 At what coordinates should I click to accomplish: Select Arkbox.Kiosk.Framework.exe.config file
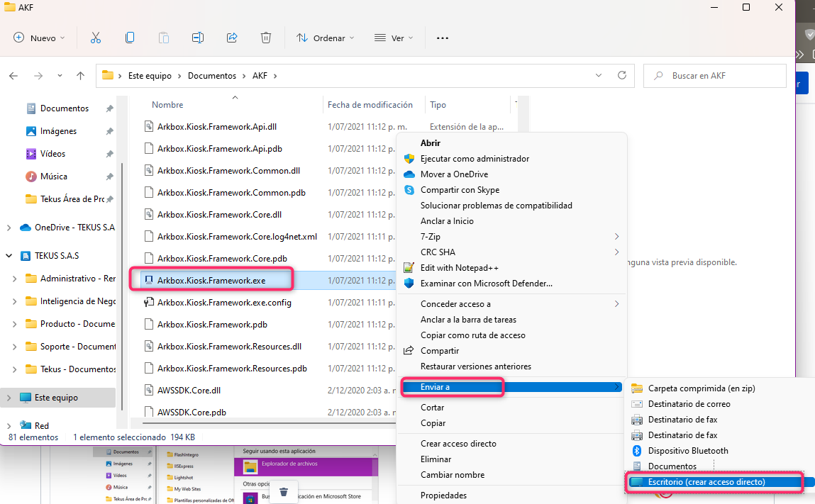point(224,303)
